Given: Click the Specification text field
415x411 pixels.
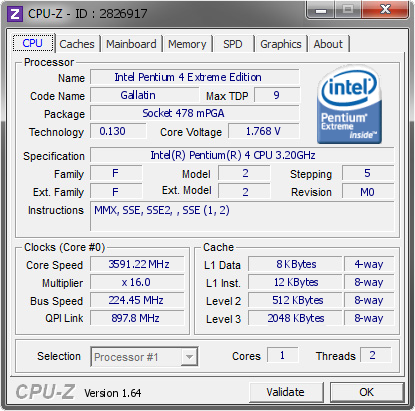Looking at the screenshot, I should click(242, 155).
